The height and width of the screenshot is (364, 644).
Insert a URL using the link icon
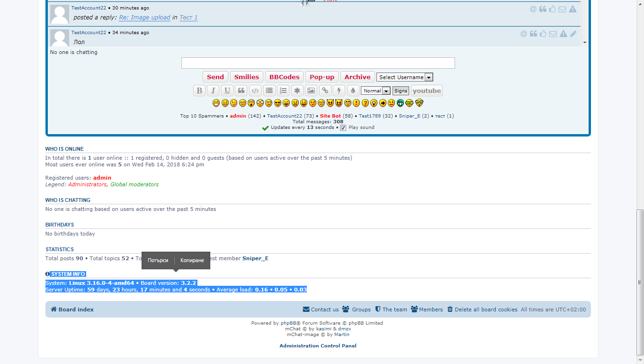point(325,91)
